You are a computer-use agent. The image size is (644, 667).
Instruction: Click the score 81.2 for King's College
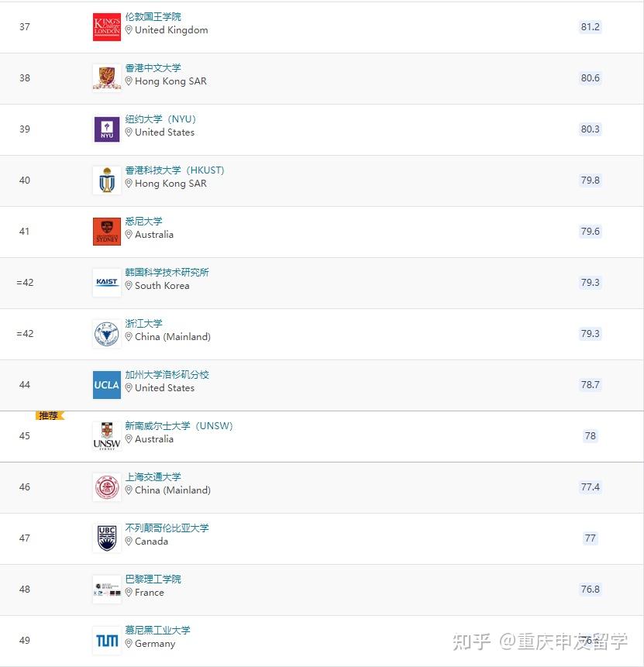(590, 26)
